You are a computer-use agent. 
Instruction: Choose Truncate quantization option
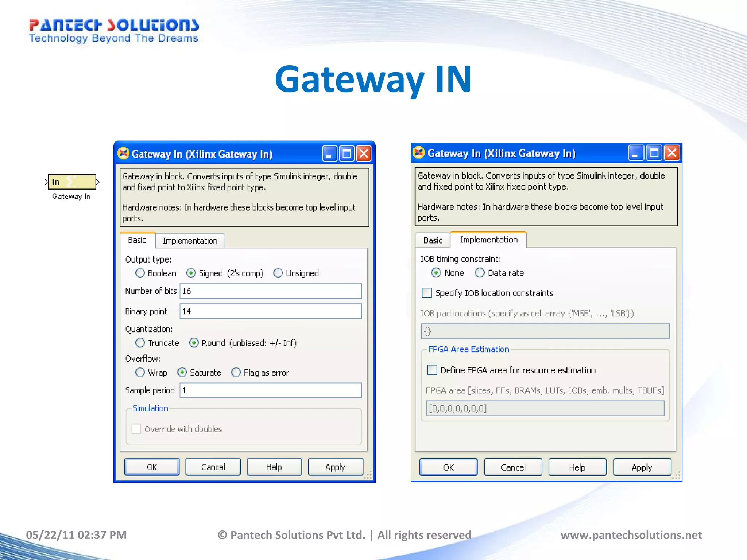point(140,343)
